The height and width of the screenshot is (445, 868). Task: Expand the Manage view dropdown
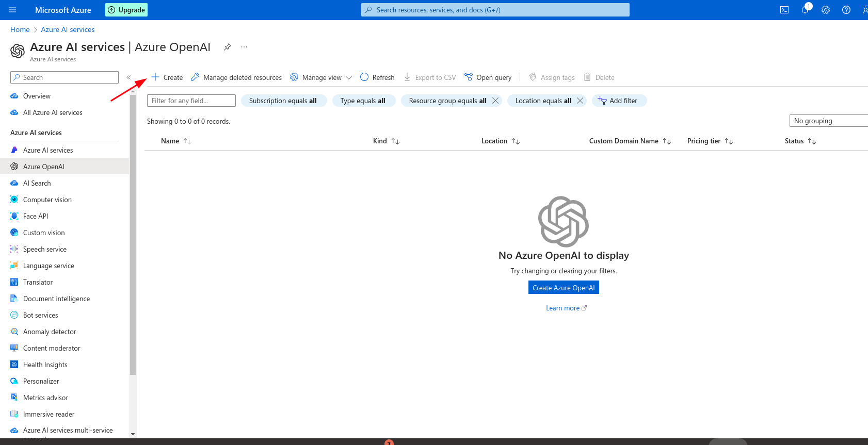tap(321, 77)
